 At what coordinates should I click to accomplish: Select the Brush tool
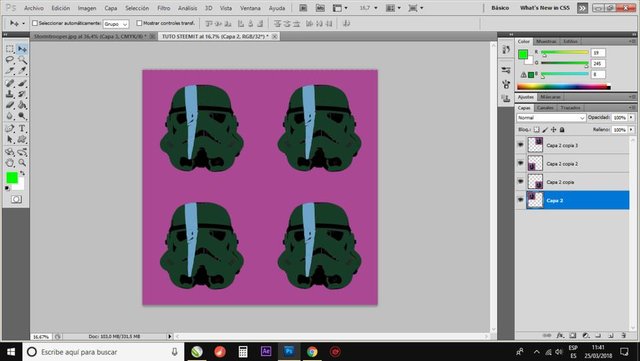tap(22, 83)
